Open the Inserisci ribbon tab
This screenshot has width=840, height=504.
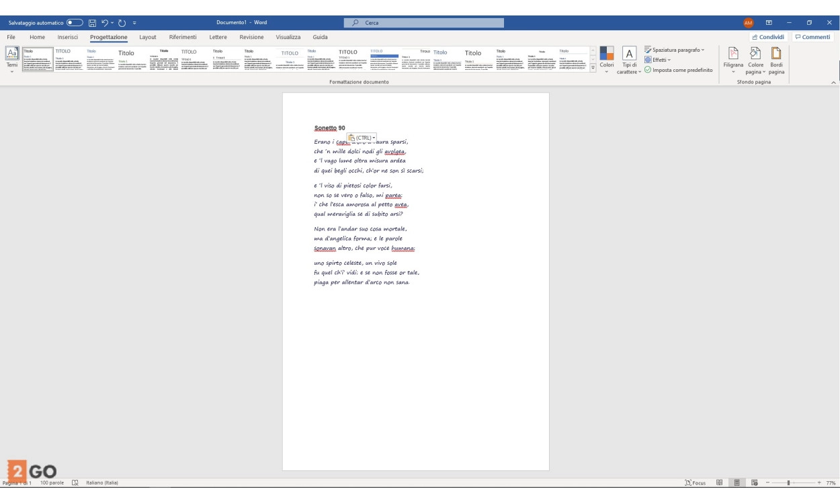(x=67, y=38)
